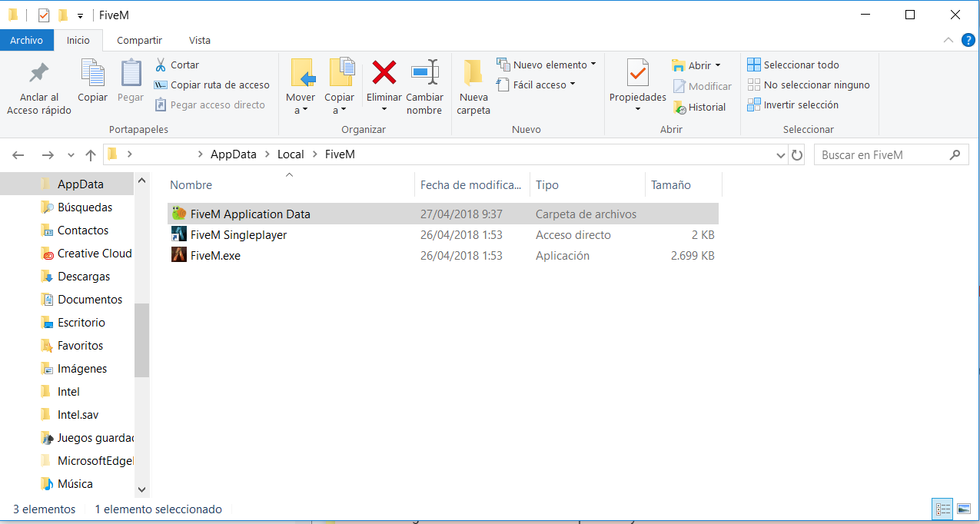Click the Buscar en FiveM search box

pyautogui.click(x=890, y=155)
